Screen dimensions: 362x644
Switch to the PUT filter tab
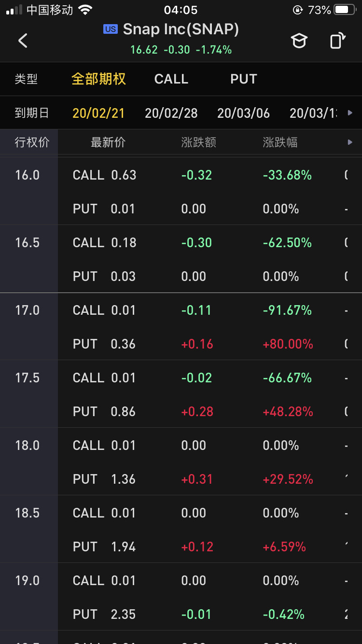coord(244,79)
